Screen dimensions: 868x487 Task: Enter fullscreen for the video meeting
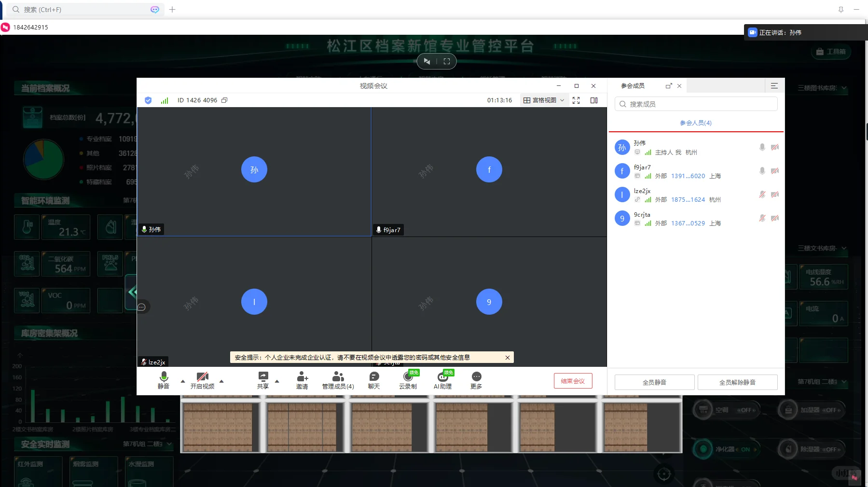(576, 100)
